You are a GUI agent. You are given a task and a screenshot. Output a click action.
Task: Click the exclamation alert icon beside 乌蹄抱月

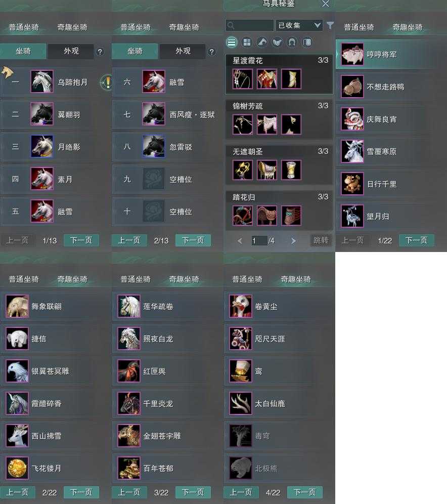point(106,82)
